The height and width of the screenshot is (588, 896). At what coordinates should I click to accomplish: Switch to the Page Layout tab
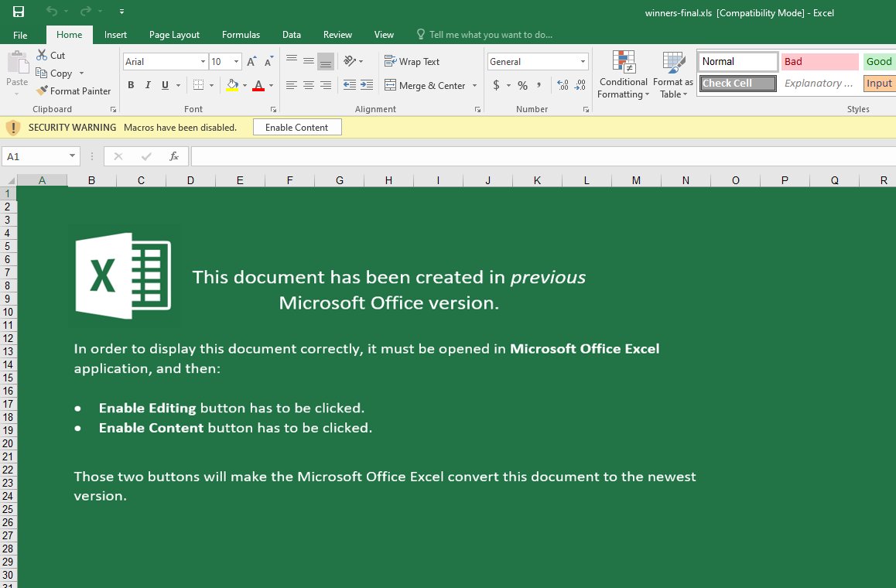tap(174, 35)
